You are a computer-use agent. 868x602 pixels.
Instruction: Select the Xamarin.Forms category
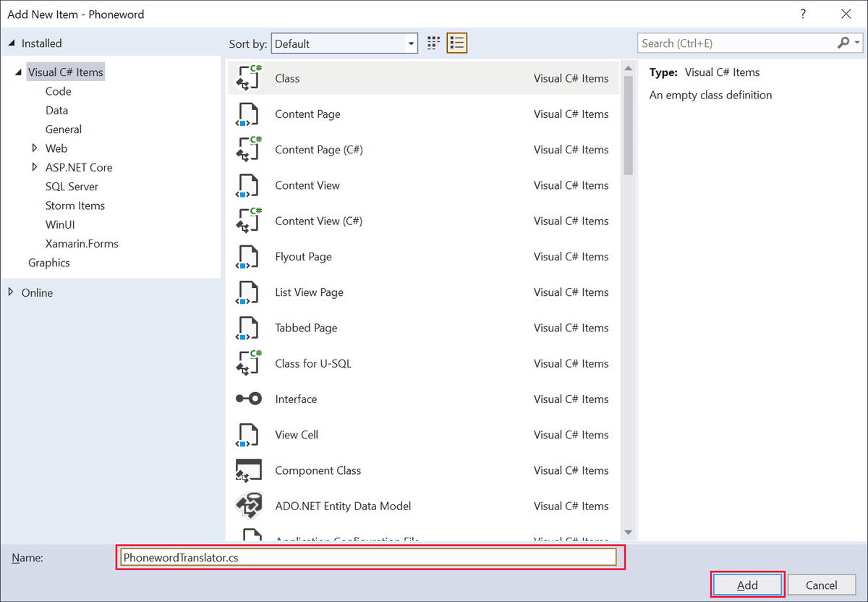[81, 244]
